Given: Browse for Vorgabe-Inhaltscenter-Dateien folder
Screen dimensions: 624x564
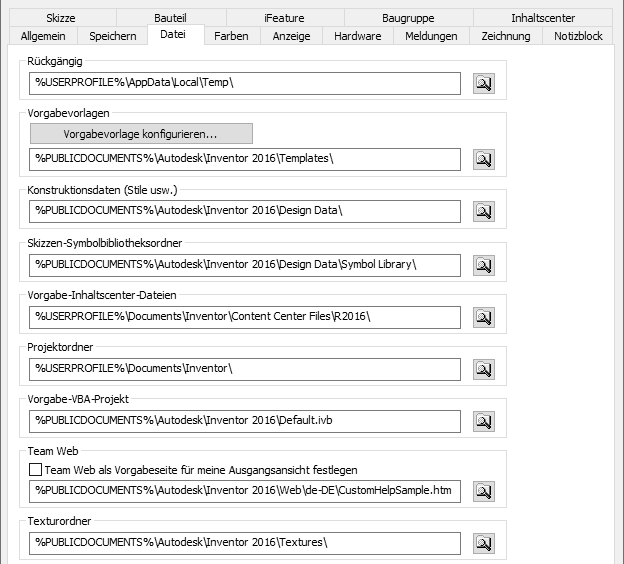Looking at the screenshot, I should (483, 317).
